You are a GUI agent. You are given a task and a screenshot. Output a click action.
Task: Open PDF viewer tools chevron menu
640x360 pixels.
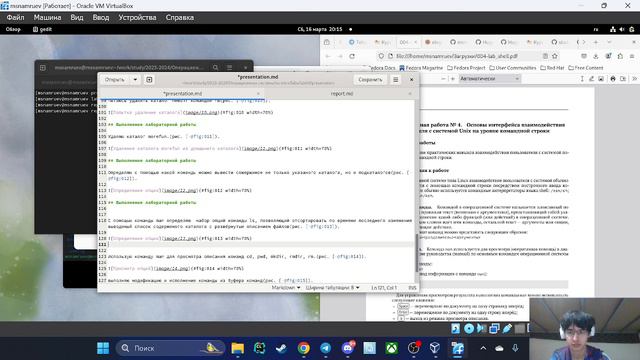pos(634,79)
